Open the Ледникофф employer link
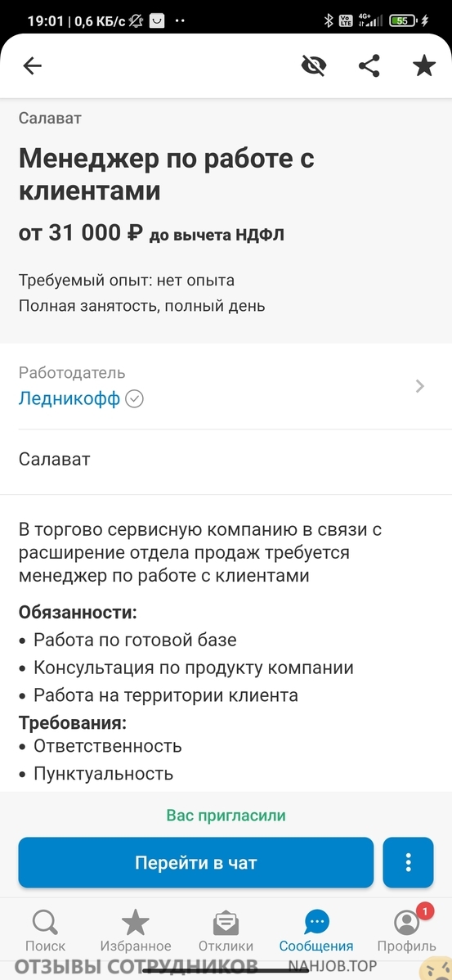The height and width of the screenshot is (980, 452). click(x=69, y=398)
